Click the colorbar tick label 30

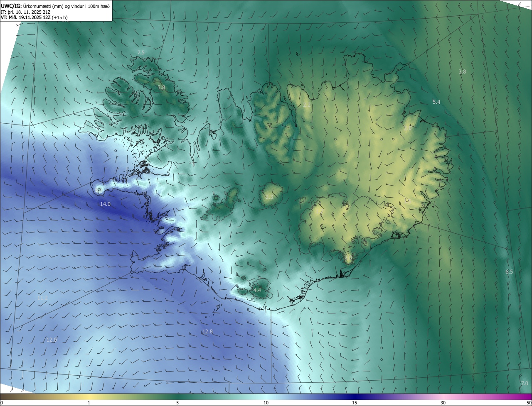[x=443, y=403]
